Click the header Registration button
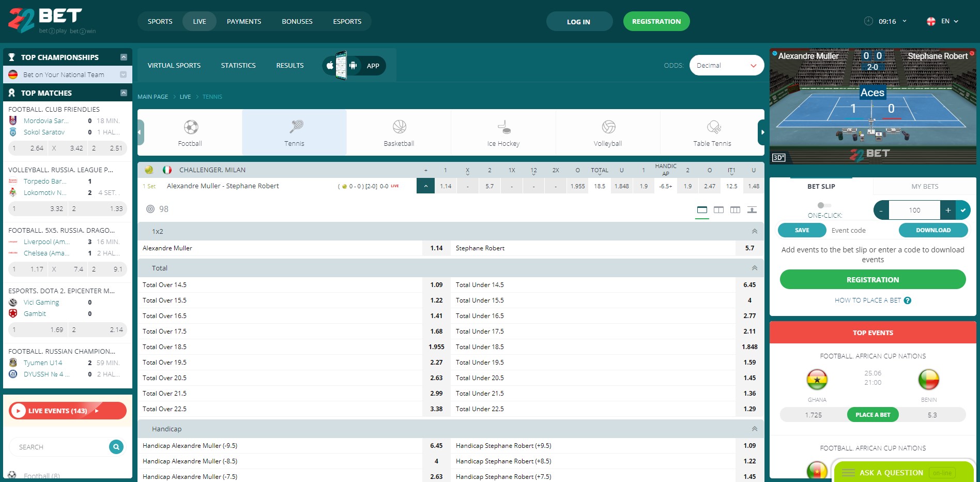 coord(656,21)
